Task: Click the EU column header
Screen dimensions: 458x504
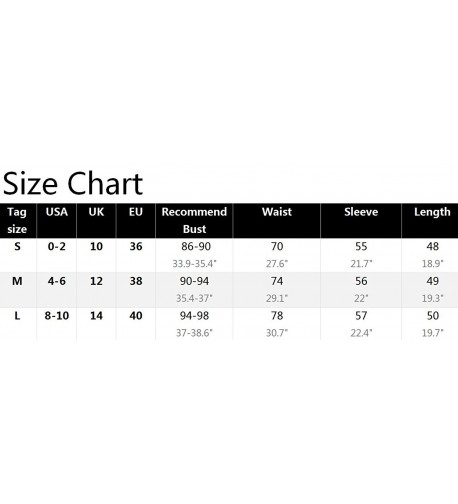Action: (136, 212)
